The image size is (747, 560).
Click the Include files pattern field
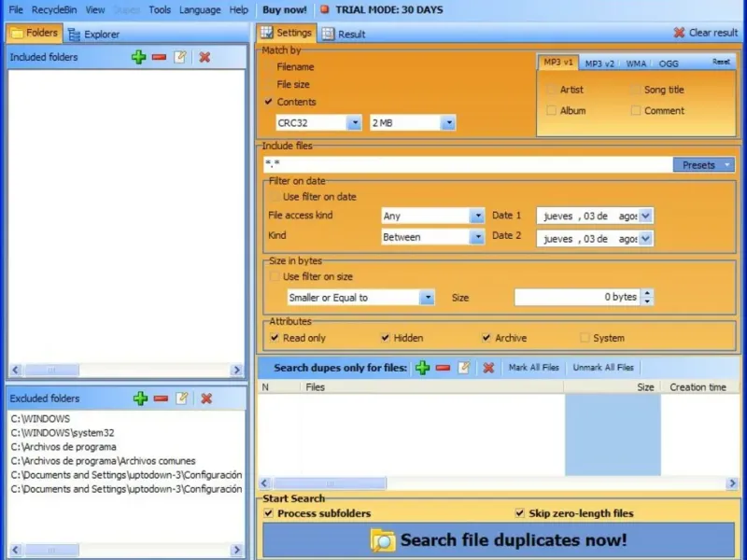point(468,165)
